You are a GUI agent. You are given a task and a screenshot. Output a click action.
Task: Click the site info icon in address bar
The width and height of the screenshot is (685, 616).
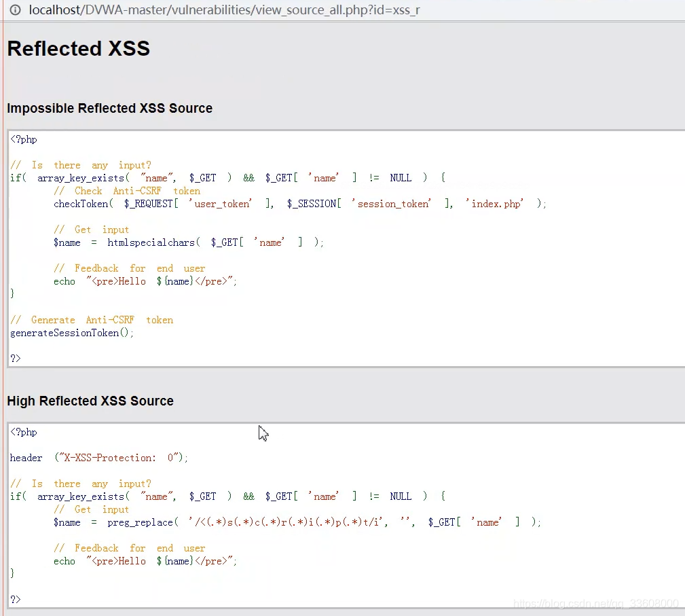click(15, 10)
